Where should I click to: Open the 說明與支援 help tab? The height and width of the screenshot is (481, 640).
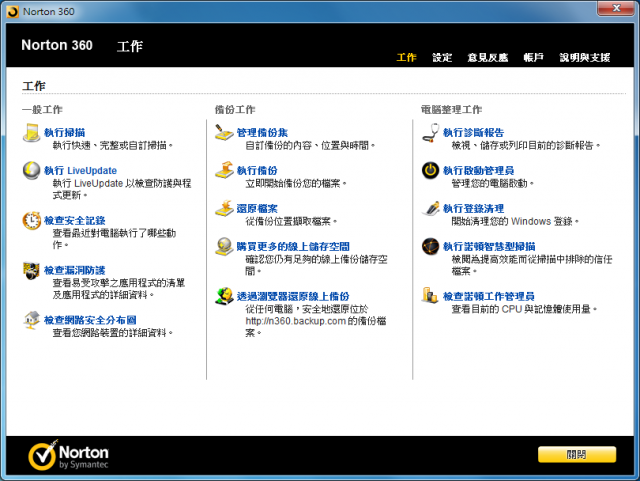(x=584, y=58)
